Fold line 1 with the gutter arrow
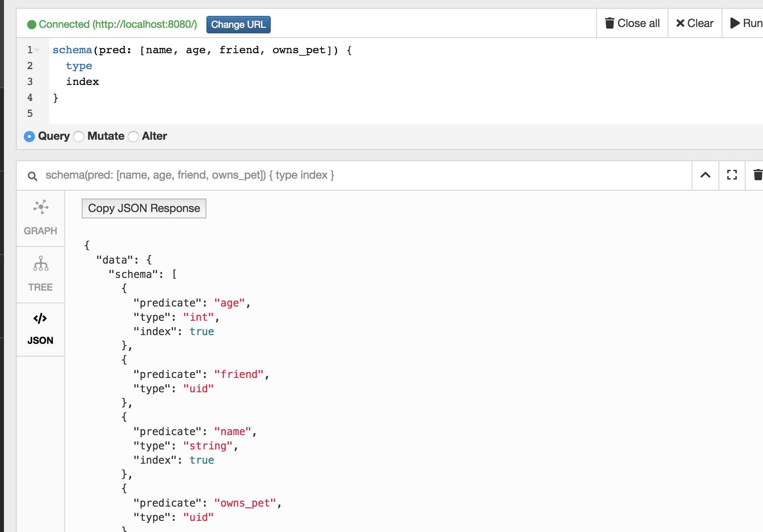 click(x=37, y=50)
